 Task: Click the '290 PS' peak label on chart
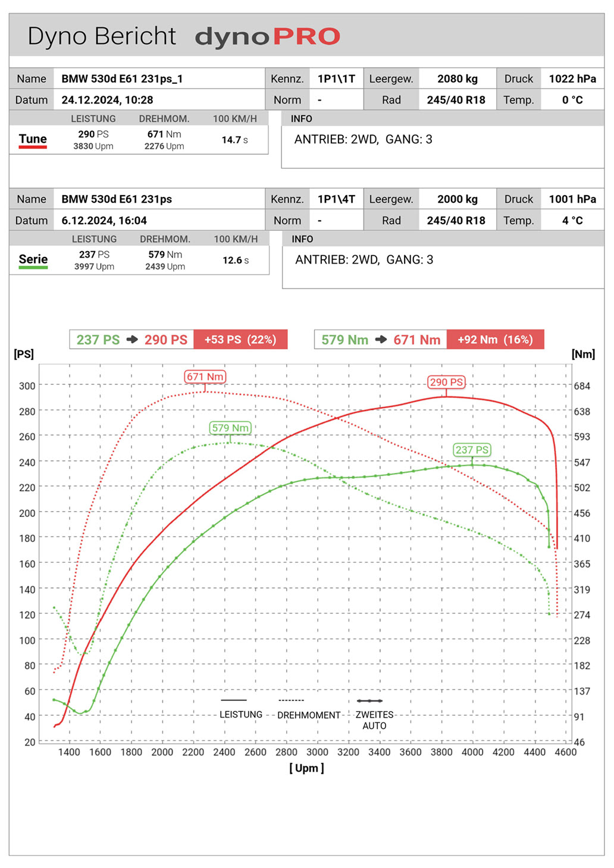point(447,382)
